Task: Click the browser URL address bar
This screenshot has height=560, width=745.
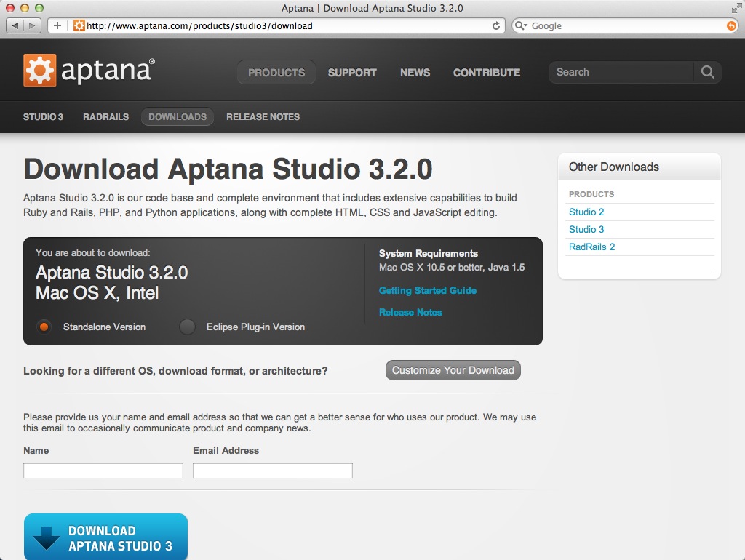Action: [x=276, y=25]
